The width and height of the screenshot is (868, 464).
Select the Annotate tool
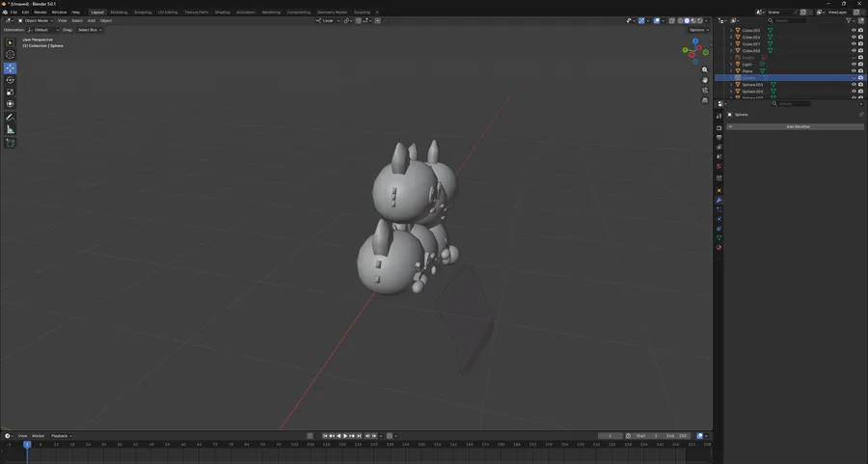coord(10,118)
